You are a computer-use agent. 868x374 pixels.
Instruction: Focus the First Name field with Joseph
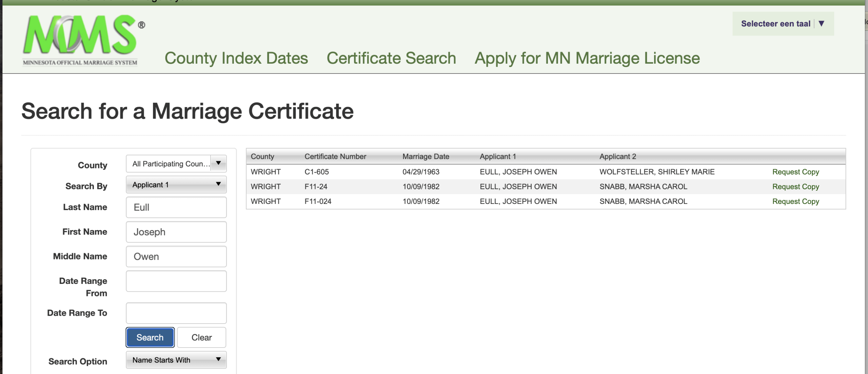[176, 232]
